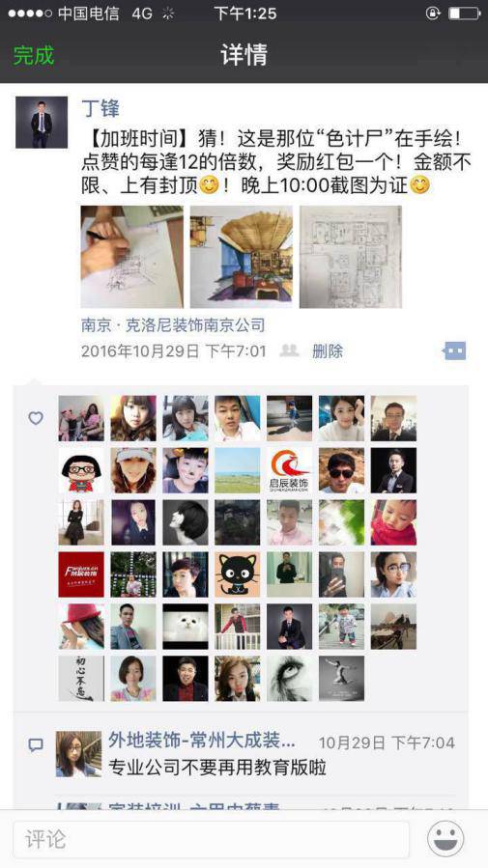Image resolution: width=488 pixels, height=868 pixels.
Task: Tap the comment speech bubble icon
Action: [x=36, y=745]
